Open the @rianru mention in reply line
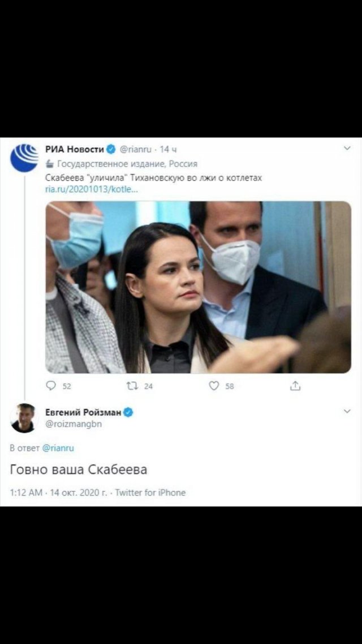Image resolution: width=362 pixels, height=644 pixels. click(58, 448)
